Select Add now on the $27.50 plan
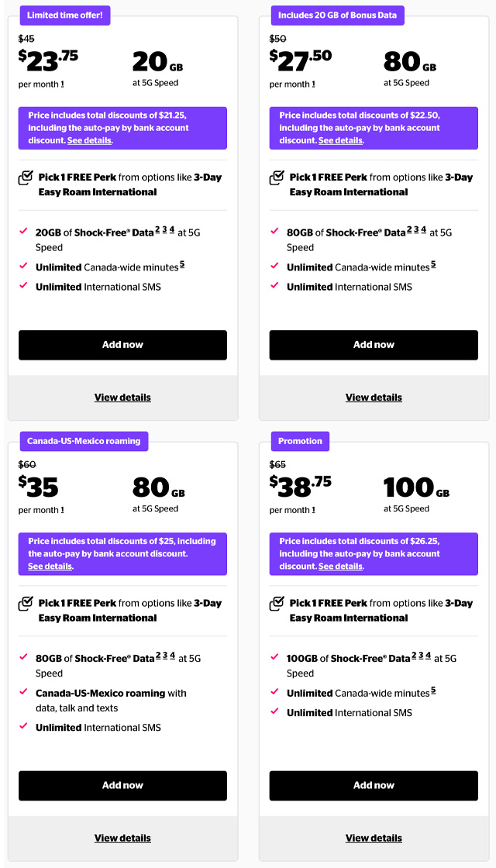The width and height of the screenshot is (496, 868). (374, 345)
